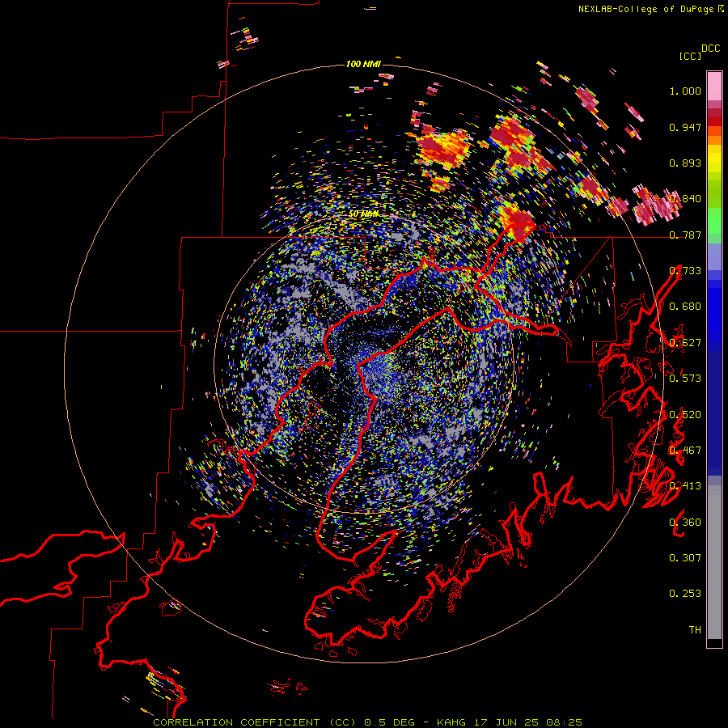Click the 08:25 timestamp
This screenshot has width=728, height=728.
click(564, 722)
